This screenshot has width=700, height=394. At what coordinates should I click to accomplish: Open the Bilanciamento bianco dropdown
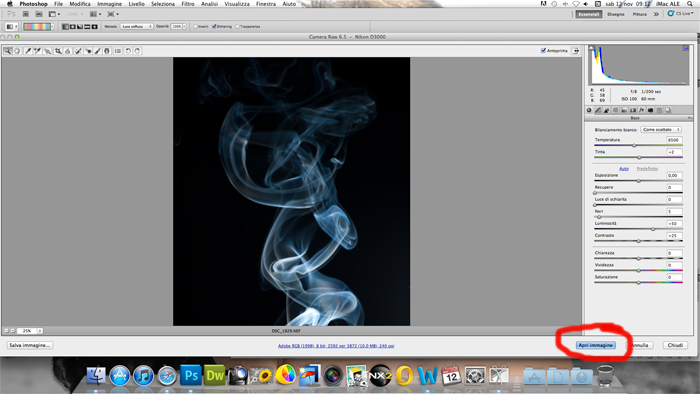click(661, 129)
